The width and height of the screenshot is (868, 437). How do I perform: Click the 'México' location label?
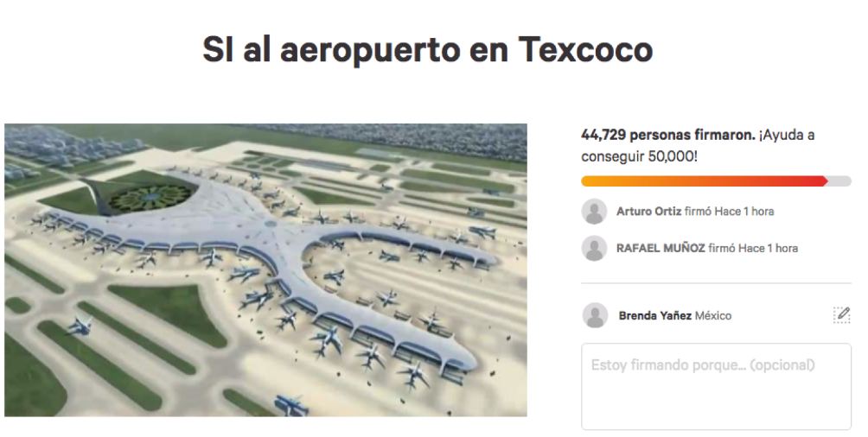713,316
